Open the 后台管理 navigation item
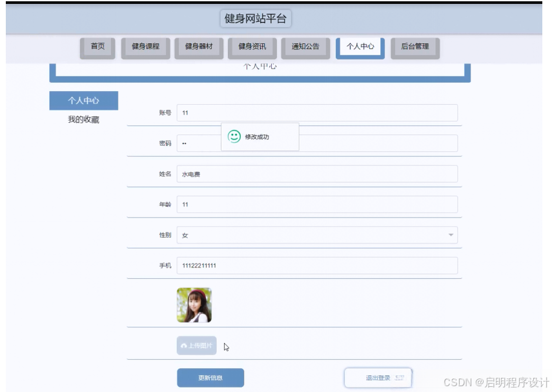 click(x=415, y=47)
